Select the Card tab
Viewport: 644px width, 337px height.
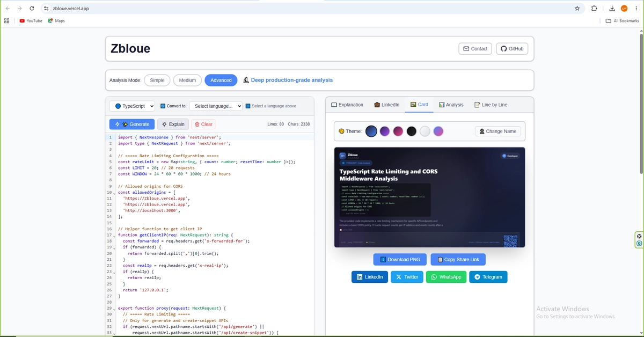click(419, 105)
